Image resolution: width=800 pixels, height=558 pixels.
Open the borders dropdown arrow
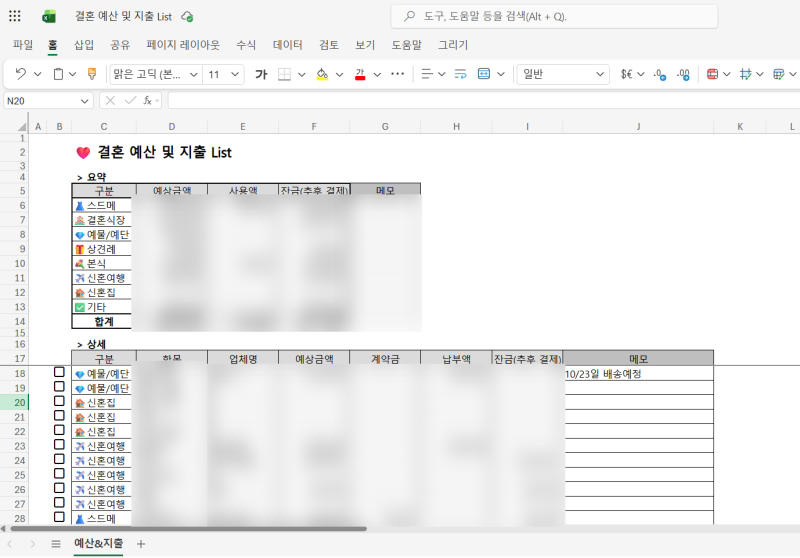[302, 74]
